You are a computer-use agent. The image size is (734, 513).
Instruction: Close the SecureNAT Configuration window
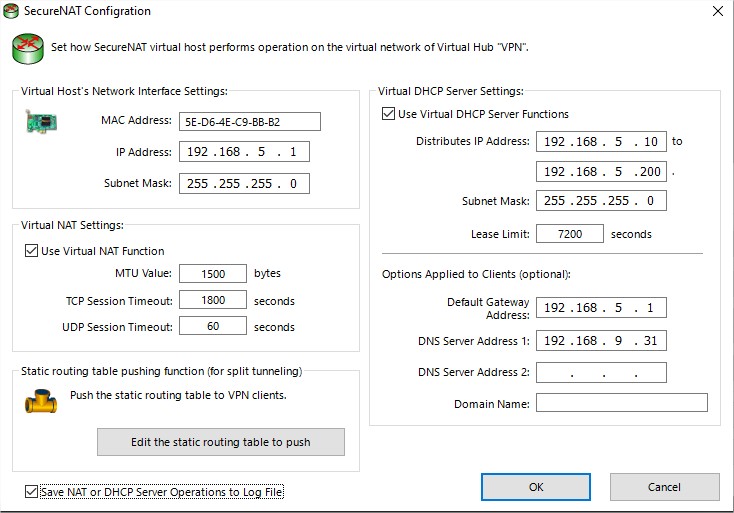click(718, 11)
